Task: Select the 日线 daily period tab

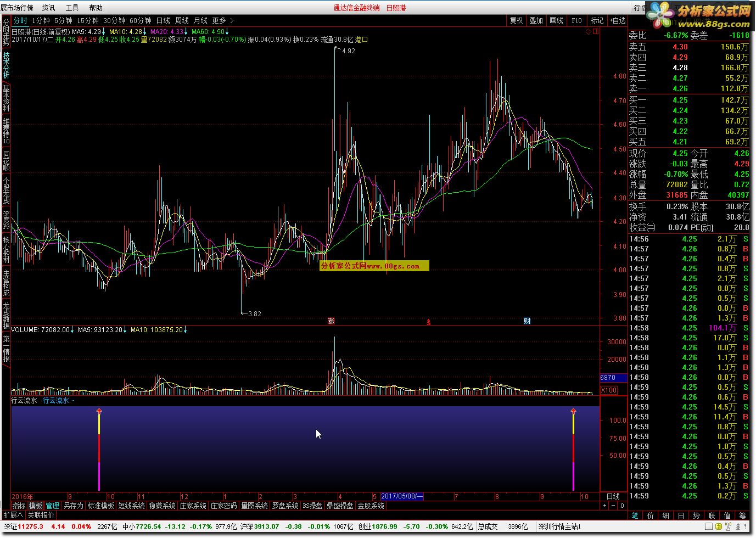Action: pyautogui.click(x=163, y=20)
